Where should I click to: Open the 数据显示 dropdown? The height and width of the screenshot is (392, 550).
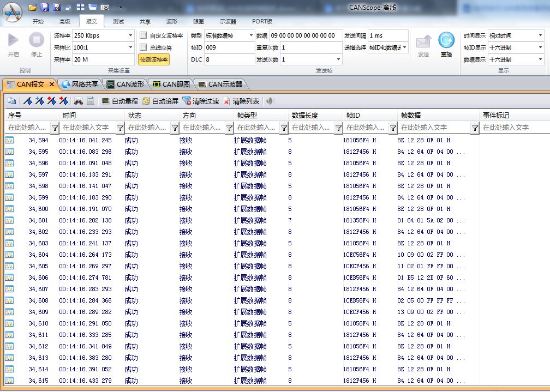tap(540, 59)
